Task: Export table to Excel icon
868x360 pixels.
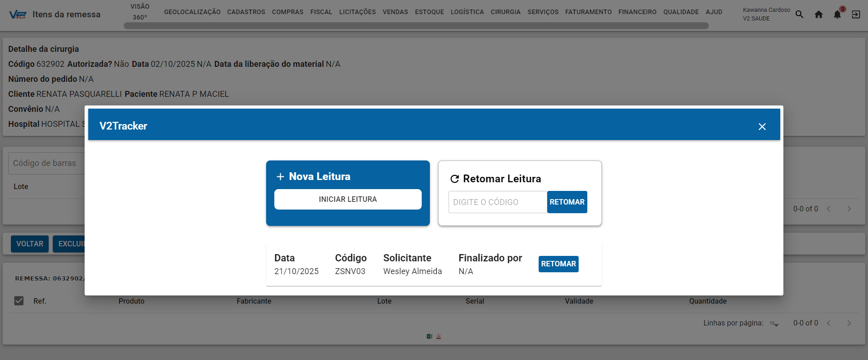Action: tap(429, 336)
